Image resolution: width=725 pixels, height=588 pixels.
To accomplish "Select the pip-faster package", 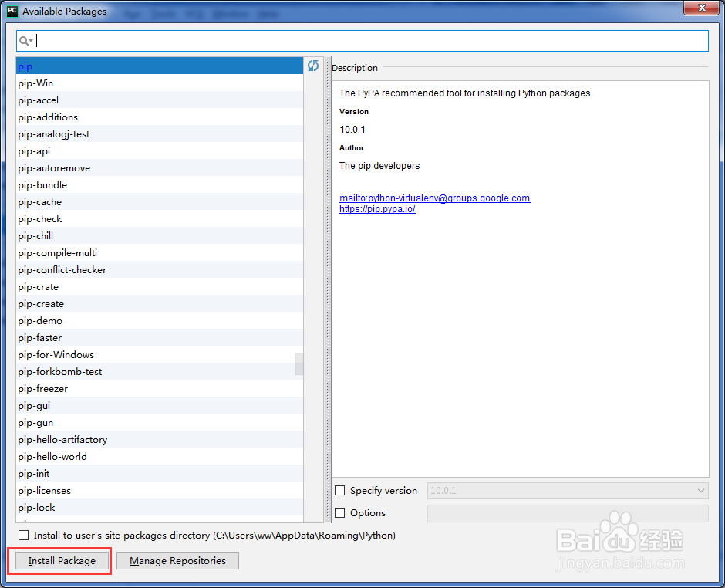I will 160,338.
